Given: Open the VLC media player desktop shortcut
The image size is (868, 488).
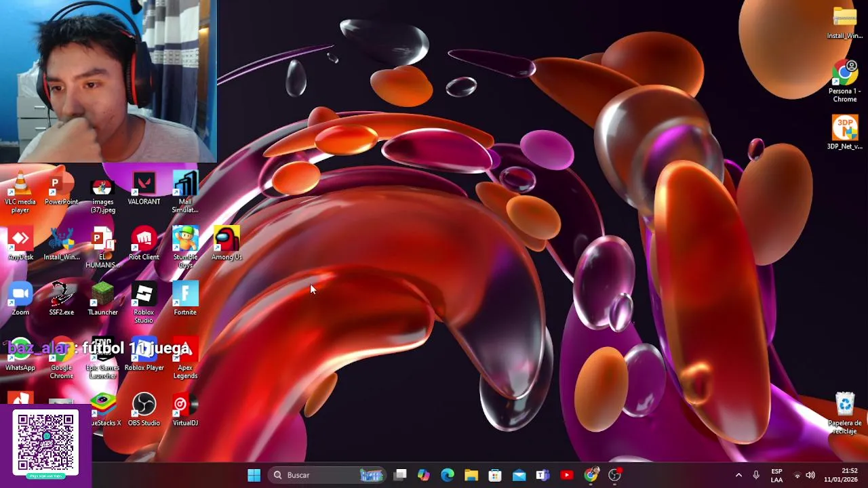Looking at the screenshot, I should point(20,191).
